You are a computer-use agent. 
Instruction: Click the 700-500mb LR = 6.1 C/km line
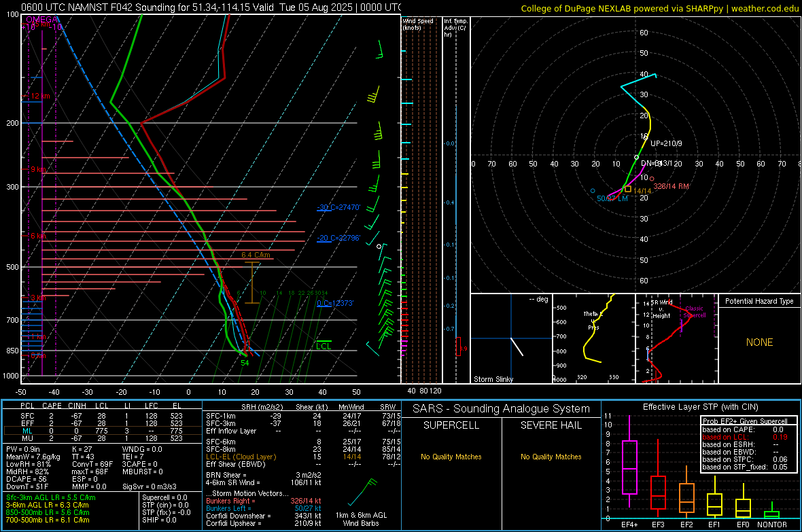click(48, 520)
